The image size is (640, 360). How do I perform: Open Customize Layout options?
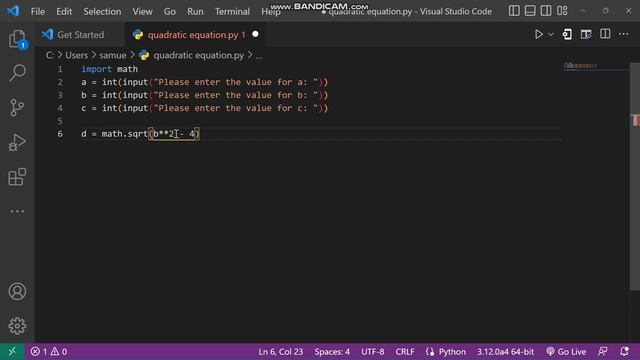pos(562,11)
